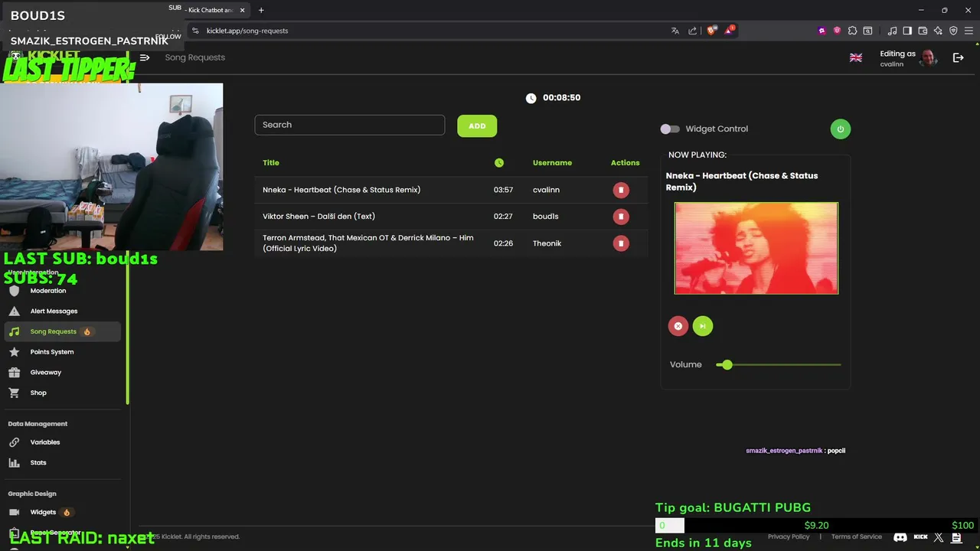Close the Kick Chatbot browser tab
This screenshot has height=551, width=980.
coord(243,10)
